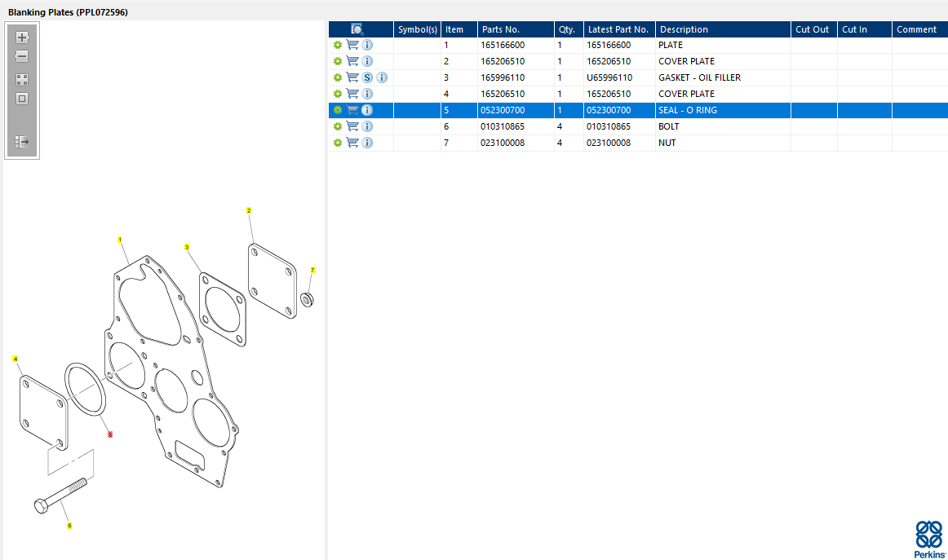Screen dimensions: 948x560
Task: Select the SEAL - O RING description
Action: tap(688, 110)
